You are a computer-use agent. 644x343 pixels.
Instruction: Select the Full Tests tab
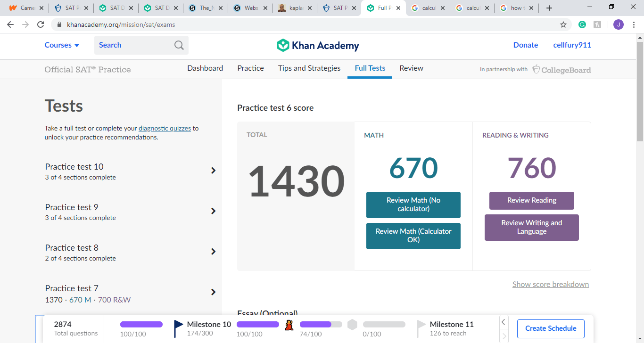(x=370, y=68)
